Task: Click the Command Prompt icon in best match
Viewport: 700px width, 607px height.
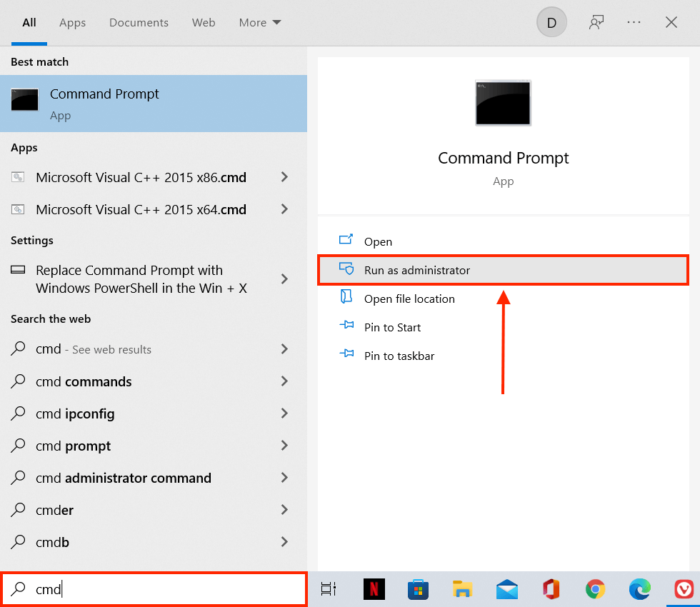Action: (24, 99)
